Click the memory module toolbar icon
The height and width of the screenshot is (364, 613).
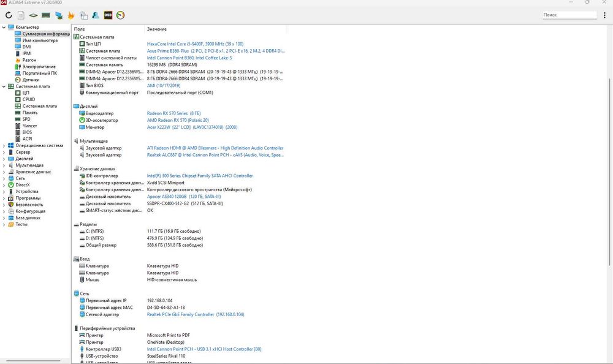coord(46,15)
